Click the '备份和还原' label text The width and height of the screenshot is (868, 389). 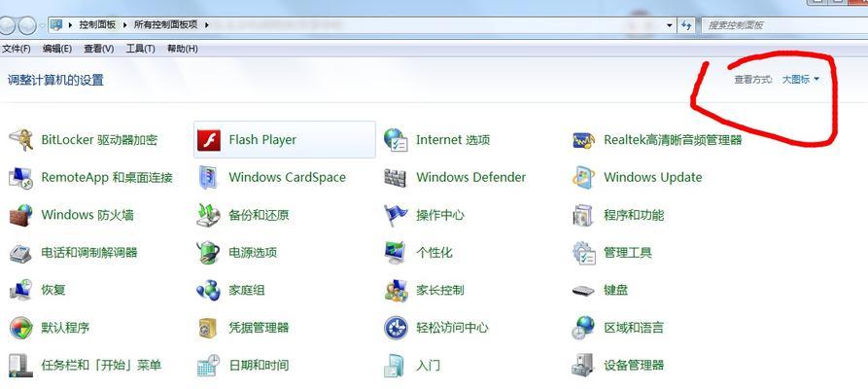(x=260, y=215)
